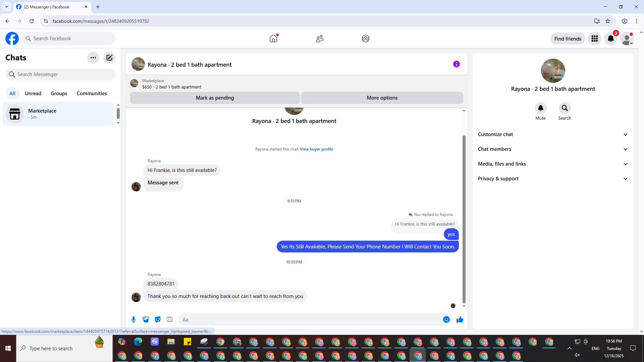Open File Explorer from taskbar
Image resolution: width=644 pixels, height=362 pixels.
(x=171, y=342)
